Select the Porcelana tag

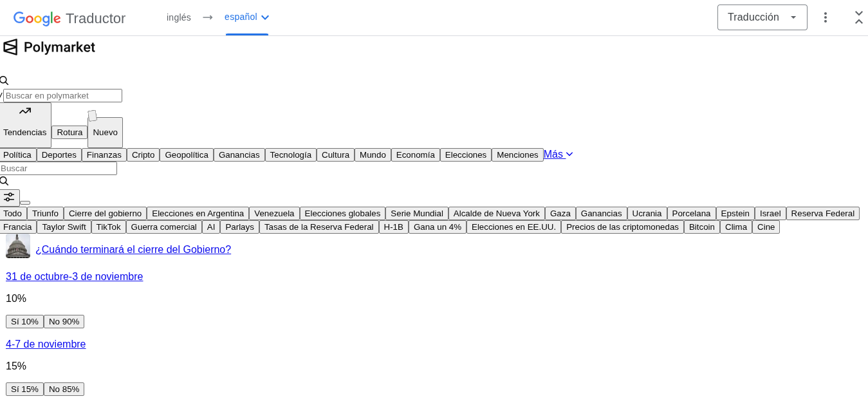[691, 213]
